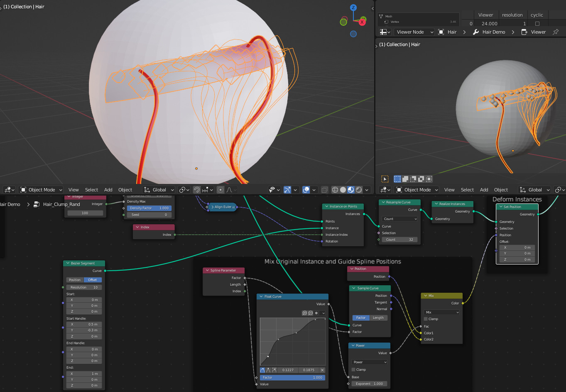Switch left viewport to wireframe shading
The height and width of the screenshot is (392, 566).
[335, 190]
